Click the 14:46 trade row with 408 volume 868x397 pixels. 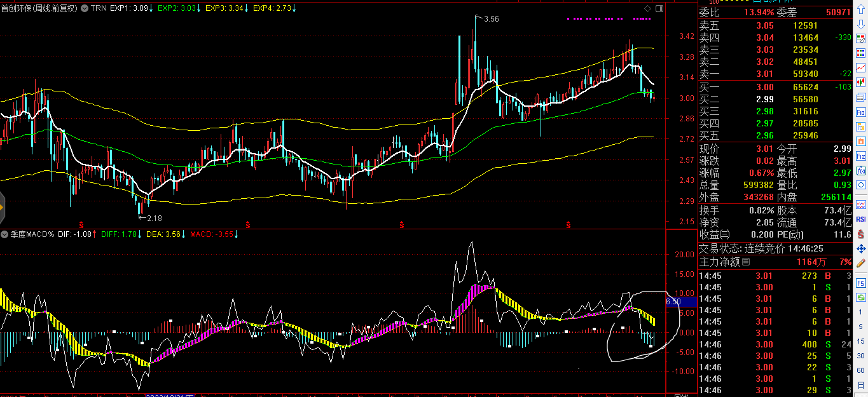tap(775, 344)
